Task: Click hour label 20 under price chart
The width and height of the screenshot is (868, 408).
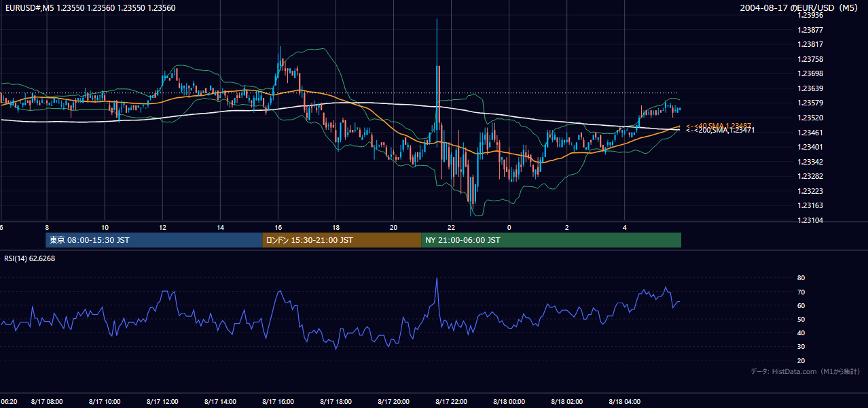Action: point(393,227)
